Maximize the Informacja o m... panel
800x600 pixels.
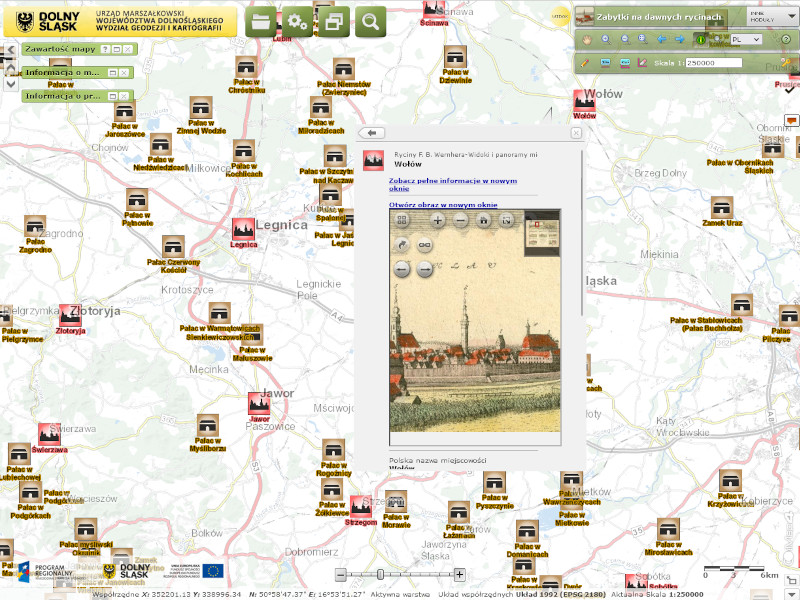click(x=113, y=73)
